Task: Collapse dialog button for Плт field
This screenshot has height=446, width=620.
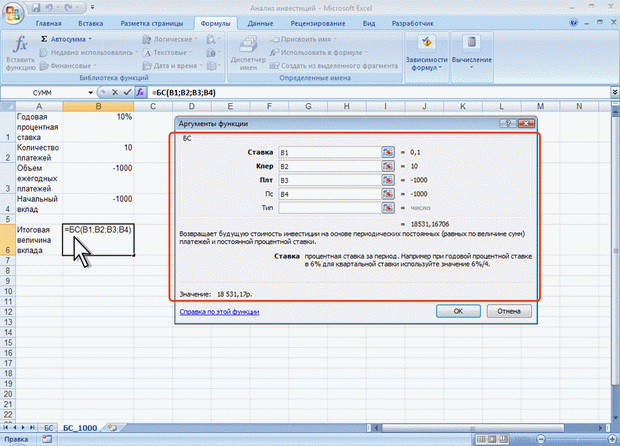Action: tap(388, 180)
